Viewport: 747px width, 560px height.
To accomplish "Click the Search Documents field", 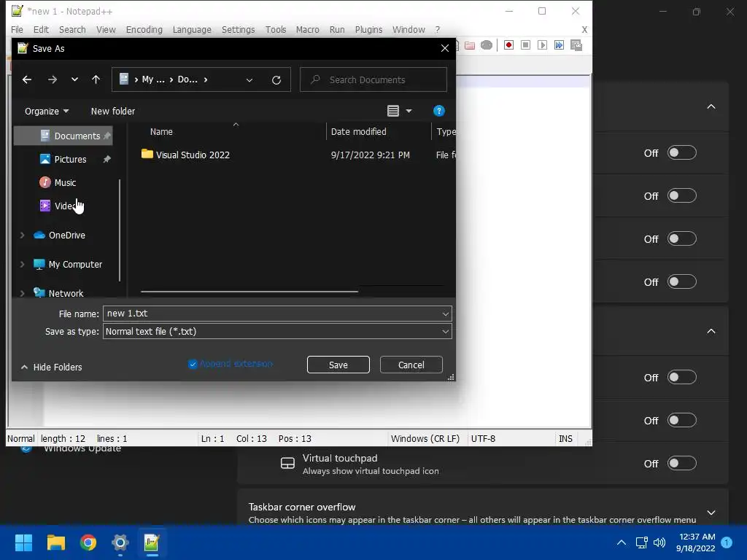I will click(x=373, y=79).
